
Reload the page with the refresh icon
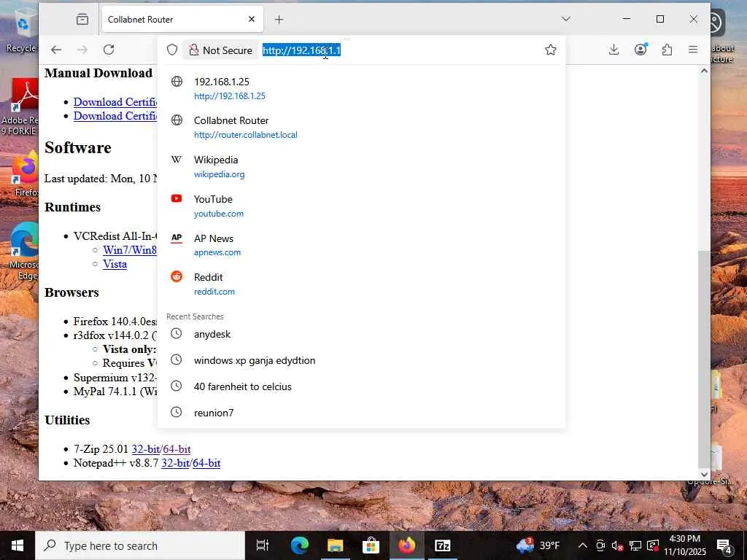click(x=109, y=50)
